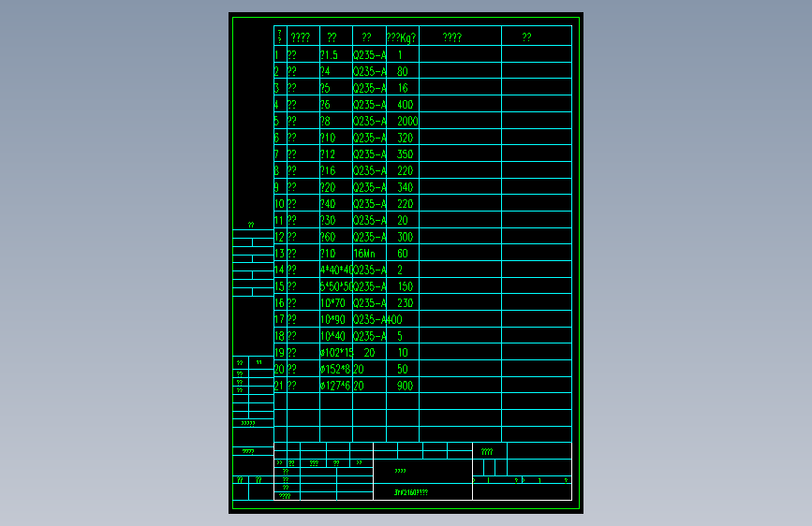The image size is (812, 526).
Task: Select the weight value '230' in row 16
Action: 405,303
